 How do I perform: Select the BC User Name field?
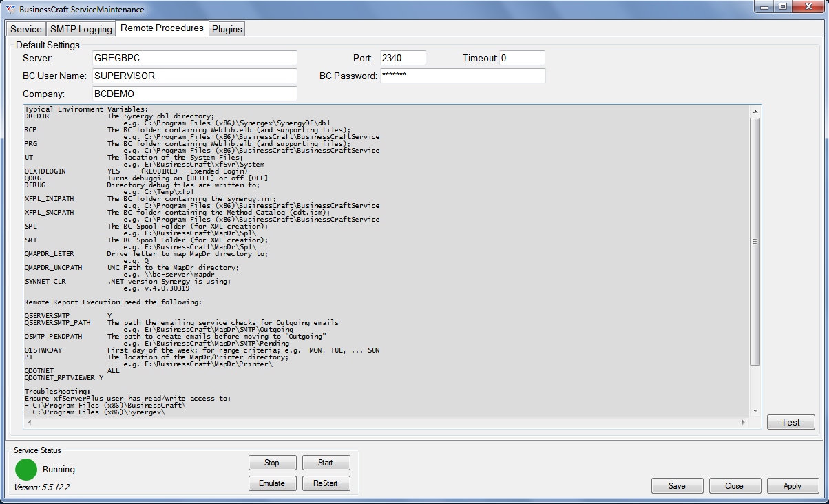click(x=194, y=76)
